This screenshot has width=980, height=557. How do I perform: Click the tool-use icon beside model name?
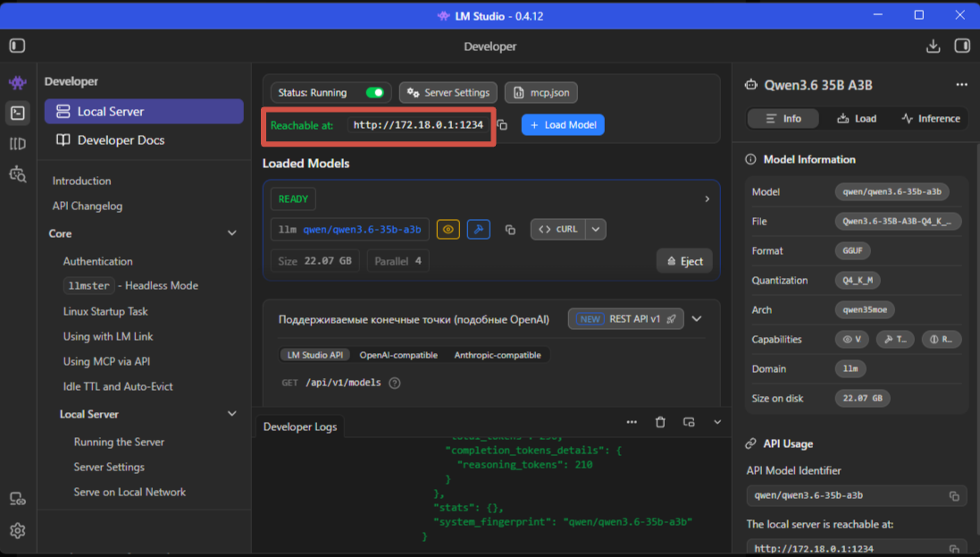(478, 230)
